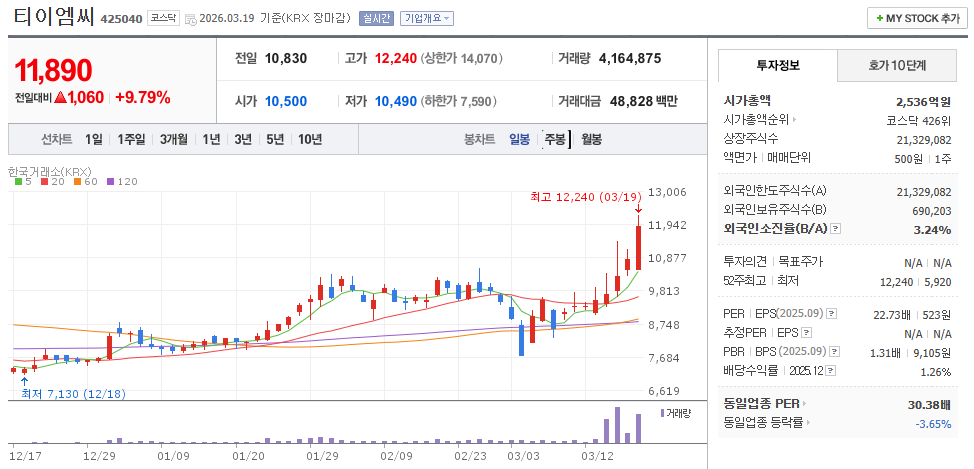
Task: Select the 3년 line chart period
Action: [243, 139]
